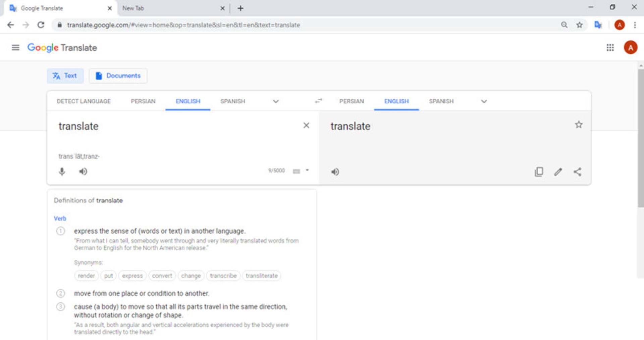Clear the source text

(306, 126)
